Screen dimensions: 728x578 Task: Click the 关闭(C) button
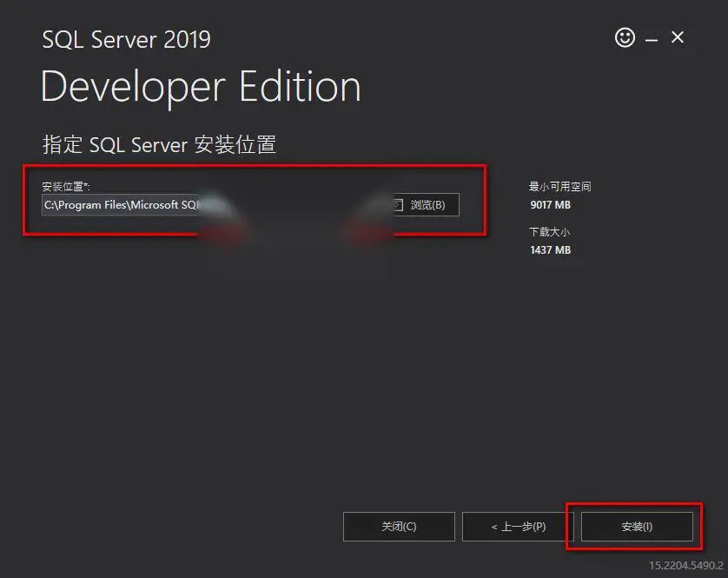point(399,527)
